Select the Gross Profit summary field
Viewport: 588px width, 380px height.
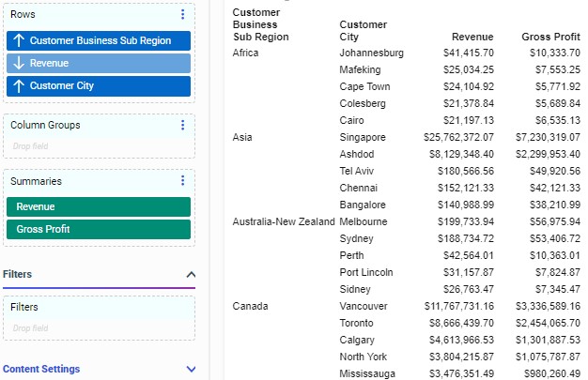[98, 229]
